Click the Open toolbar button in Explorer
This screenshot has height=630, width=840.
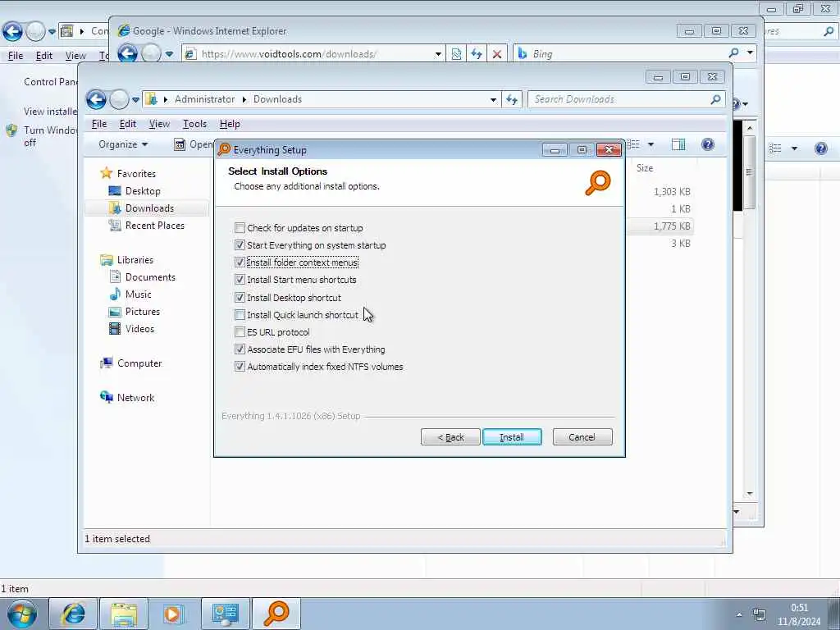tap(194, 144)
